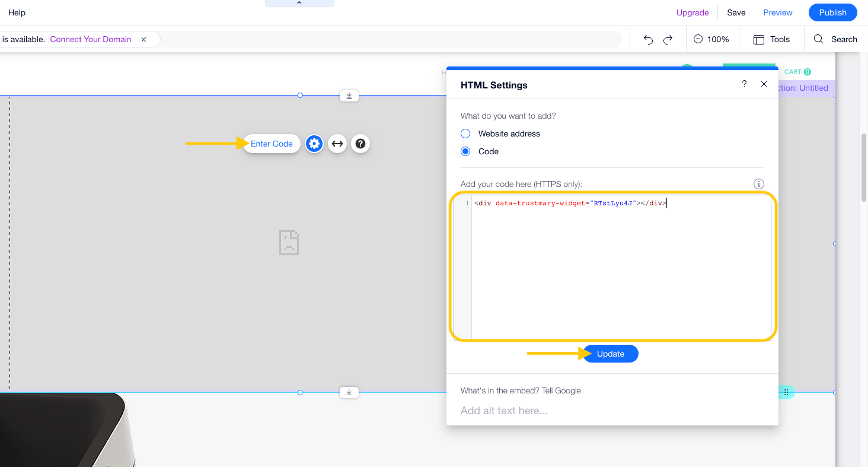Viewport: 868px width, 467px height.
Task: Click the question mark help icon by Enter Code
Action: [x=360, y=144]
